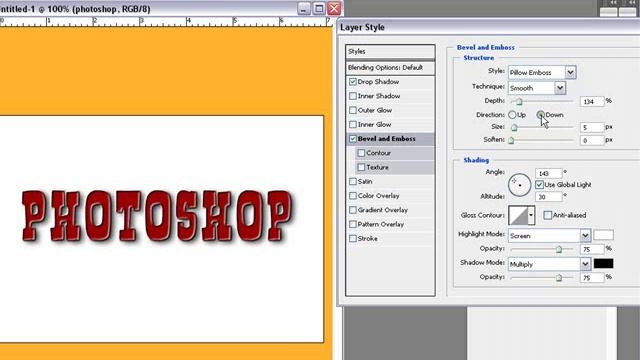Screen dimensions: 640x360
Task: Minimize the Untitled-1 document window
Action: tap(304, 9)
